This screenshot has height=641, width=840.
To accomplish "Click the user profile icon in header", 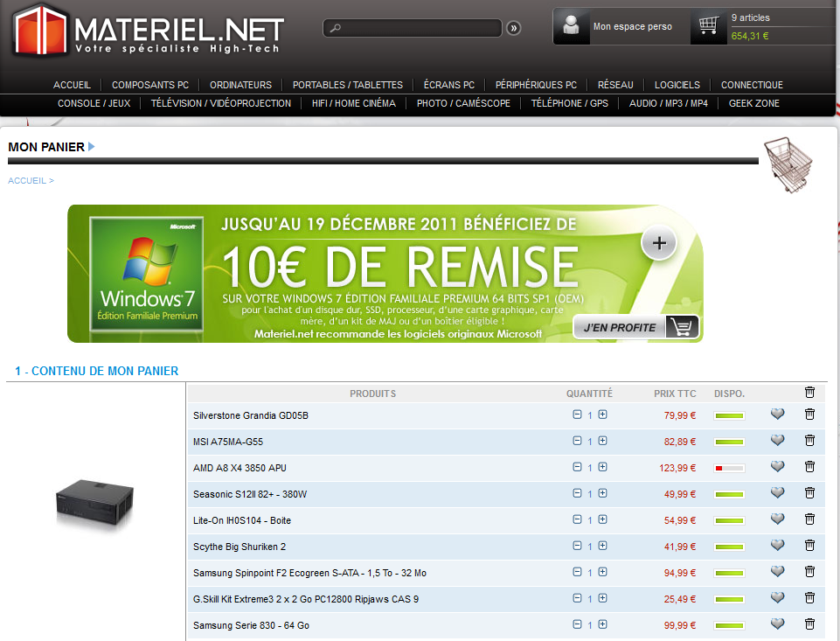I will point(572,26).
